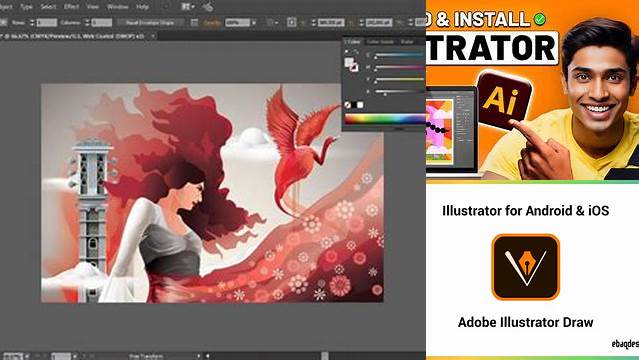Screen dimensions: 639x360
Task: Open the Help menu
Action: click(142, 7)
